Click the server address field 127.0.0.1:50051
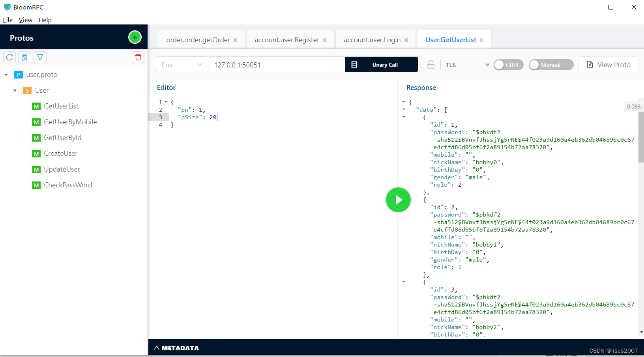The image size is (644, 357). point(277,65)
